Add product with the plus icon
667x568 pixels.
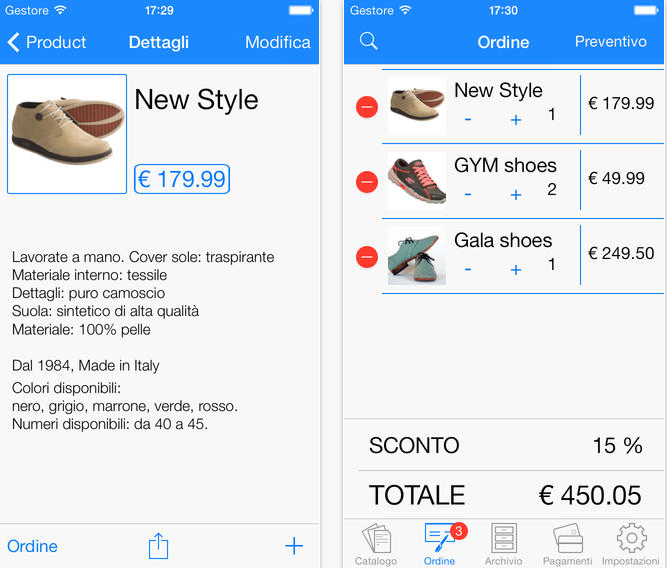point(294,546)
